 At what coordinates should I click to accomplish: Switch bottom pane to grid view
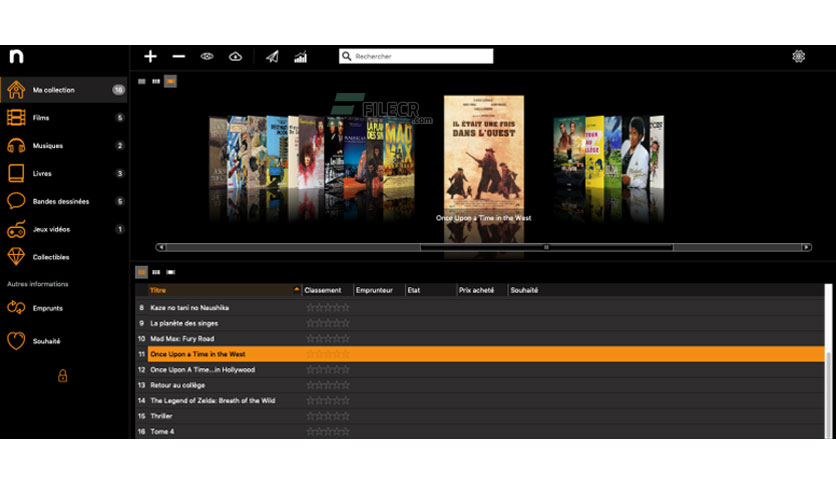click(x=156, y=272)
